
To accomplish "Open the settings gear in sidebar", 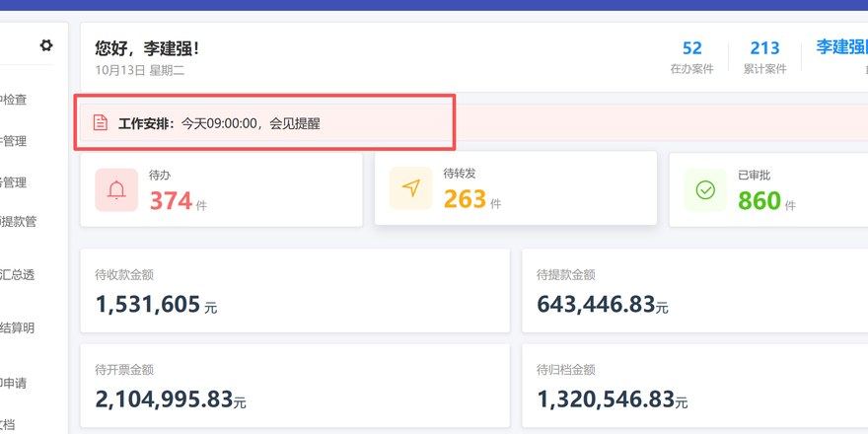I will [46, 45].
